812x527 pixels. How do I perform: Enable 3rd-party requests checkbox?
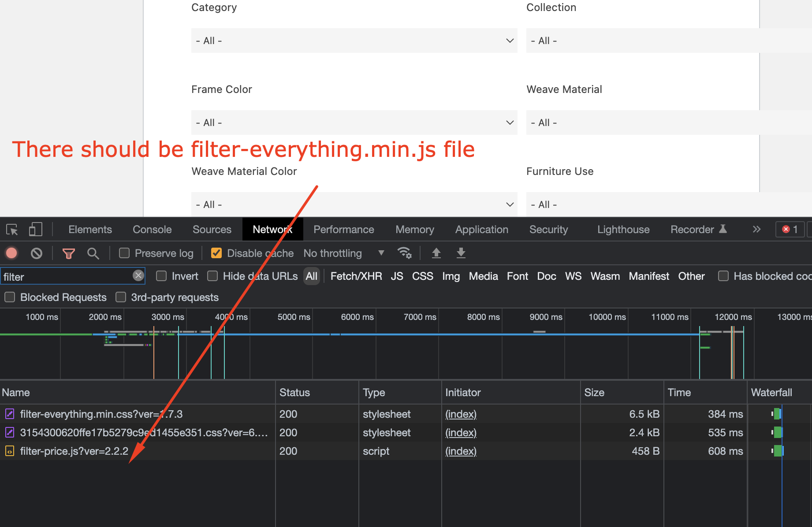121,297
